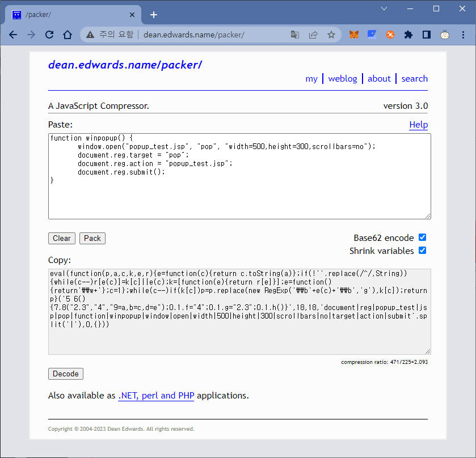The width and height of the screenshot is (476, 458).
Task: Click the 'A JavaScript Compressor.' text
Action: [99, 106]
